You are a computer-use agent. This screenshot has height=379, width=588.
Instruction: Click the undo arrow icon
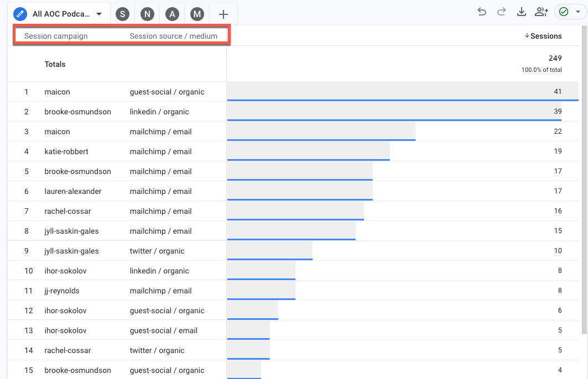482,12
